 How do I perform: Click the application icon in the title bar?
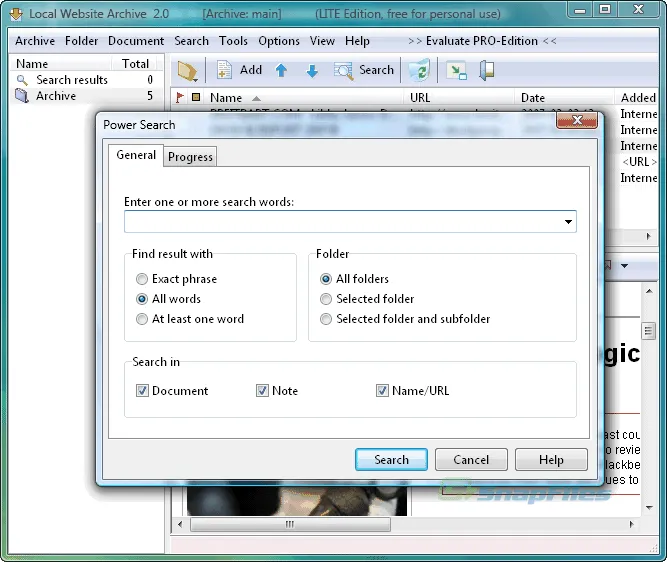point(16,14)
